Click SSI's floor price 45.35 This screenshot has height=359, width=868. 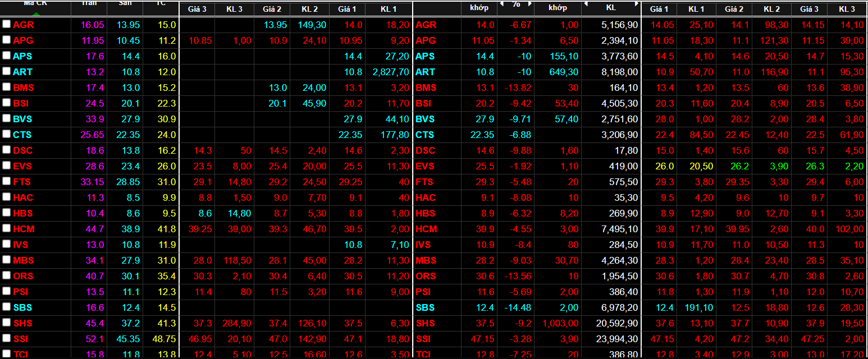(x=129, y=339)
